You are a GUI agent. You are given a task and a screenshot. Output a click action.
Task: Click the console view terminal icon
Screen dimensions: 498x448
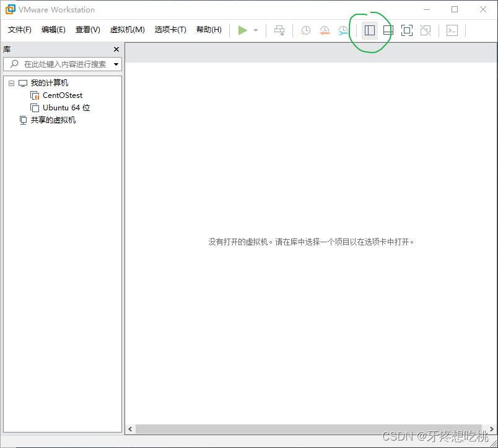[x=452, y=30]
